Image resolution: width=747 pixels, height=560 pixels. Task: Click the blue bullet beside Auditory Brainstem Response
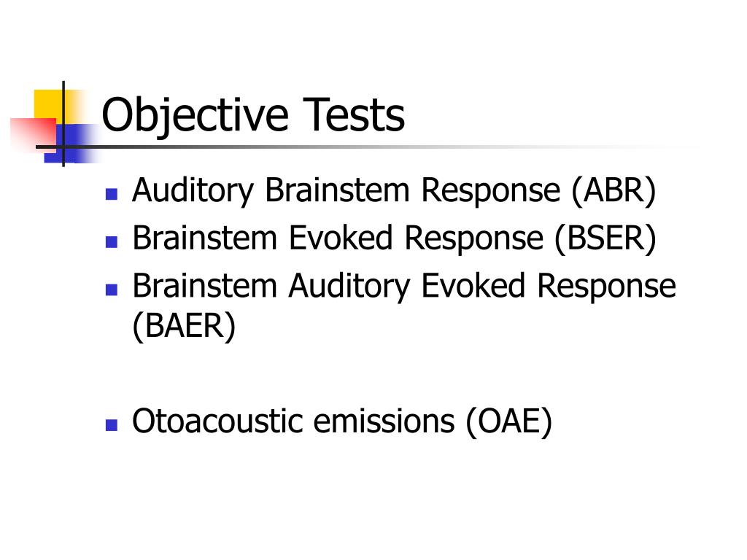pyautogui.click(x=112, y=194)
